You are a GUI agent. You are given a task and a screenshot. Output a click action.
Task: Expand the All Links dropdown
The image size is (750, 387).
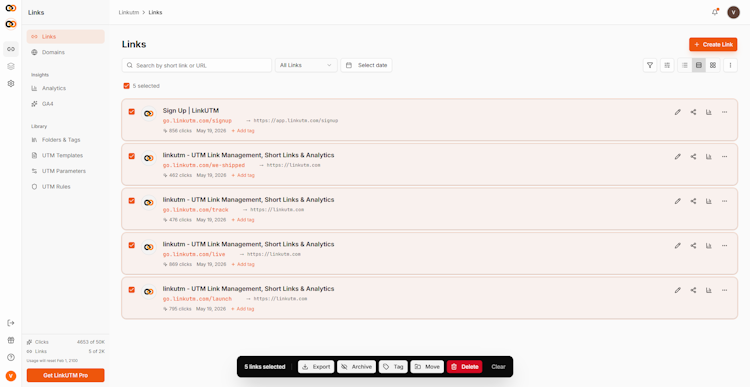306,65
